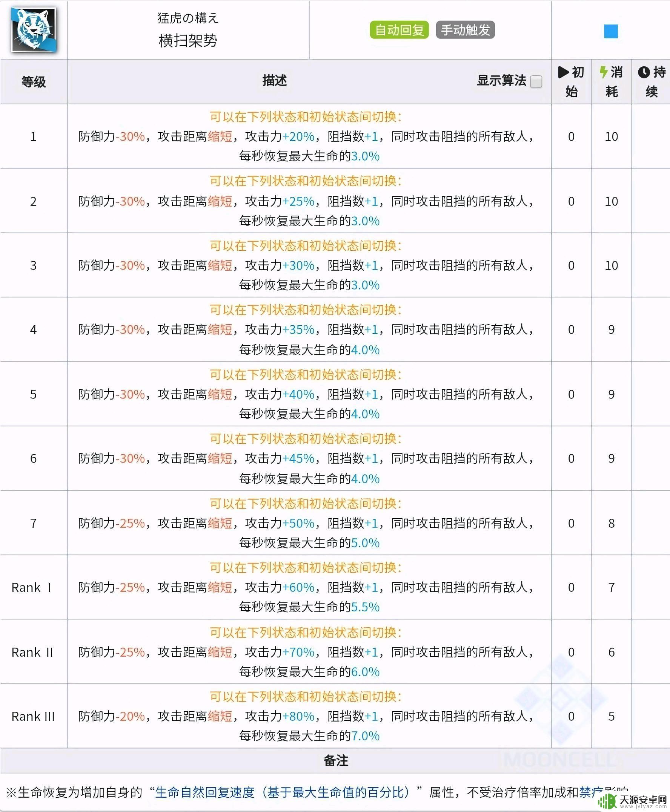Click the skill name 横扫架势
Screen dimensions: 670x812
tap(188, 40)
